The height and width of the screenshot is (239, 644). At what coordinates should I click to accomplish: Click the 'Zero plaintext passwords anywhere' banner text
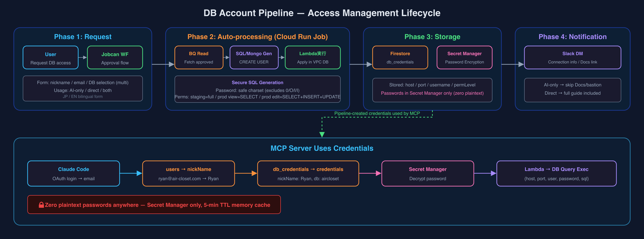click(x=158, y=205)
